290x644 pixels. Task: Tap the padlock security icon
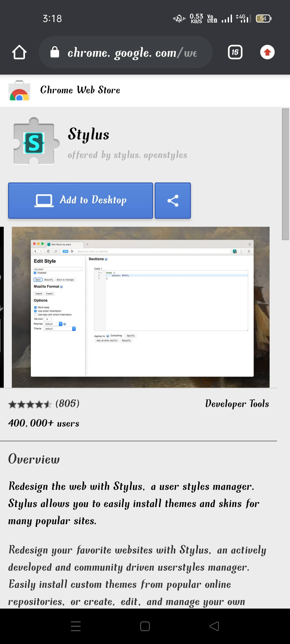[x=55, y=52]
